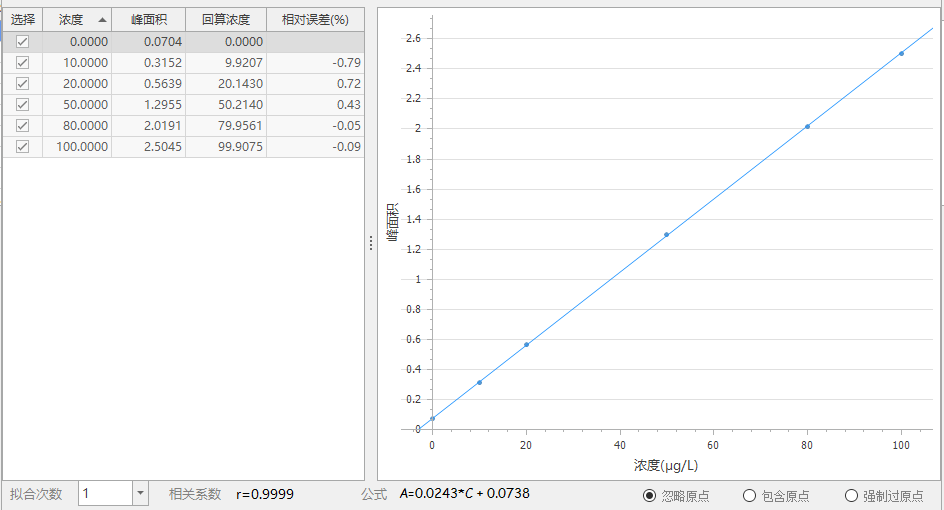Click the panel splitter handle dots
Image resolution: width=944 pixels, height=510 pixels.
click(371, 243)
